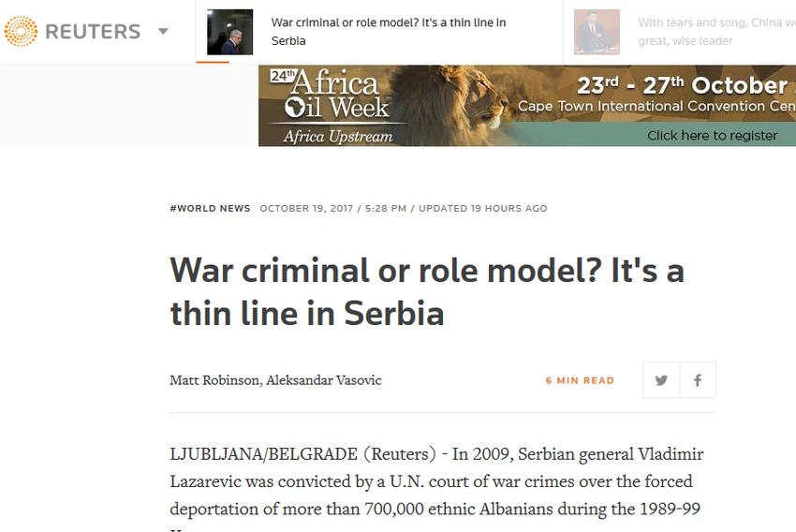Click the main article headline
The width and height of the screenshot is (796, 532).
pyautogui.click(x=427, y=291)
